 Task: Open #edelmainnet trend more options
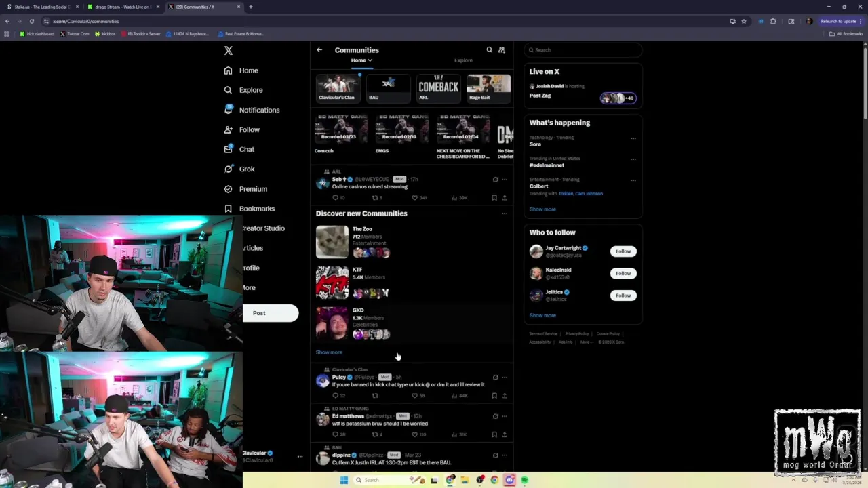click(x=633, y=159)
